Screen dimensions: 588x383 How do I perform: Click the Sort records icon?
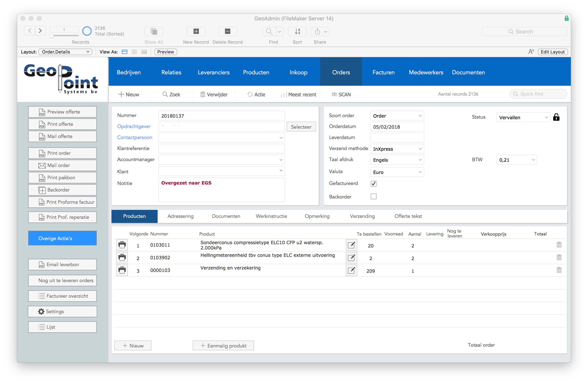click(297, 31)
